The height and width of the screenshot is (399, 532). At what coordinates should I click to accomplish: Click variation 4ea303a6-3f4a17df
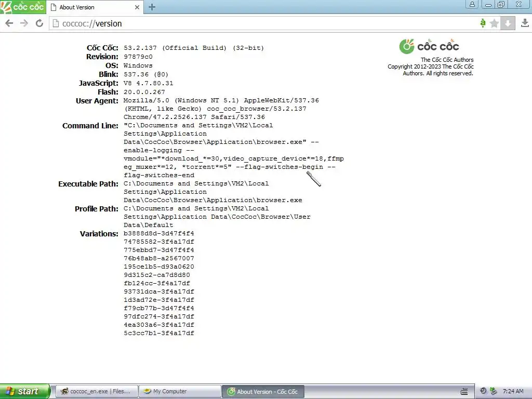pyautogui.click(x=159, y=325)
